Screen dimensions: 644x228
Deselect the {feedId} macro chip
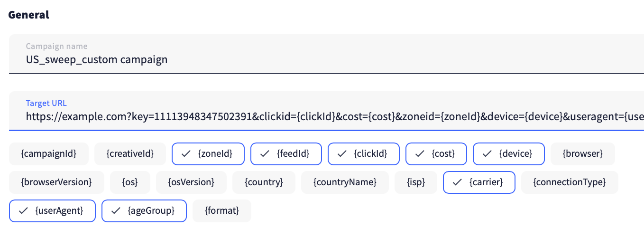click(x=286, y=153)
